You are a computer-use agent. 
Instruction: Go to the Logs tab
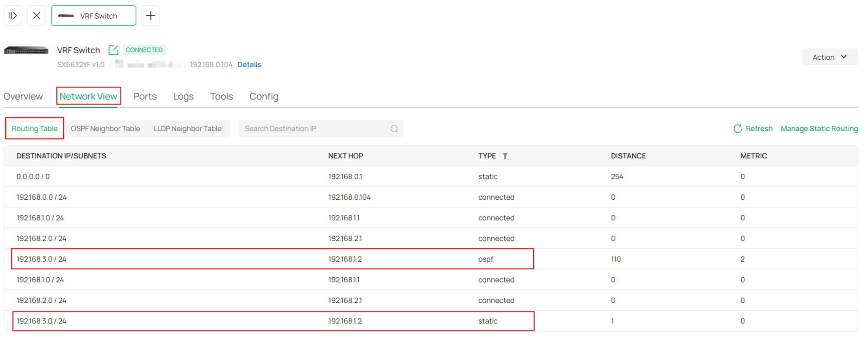183,96
